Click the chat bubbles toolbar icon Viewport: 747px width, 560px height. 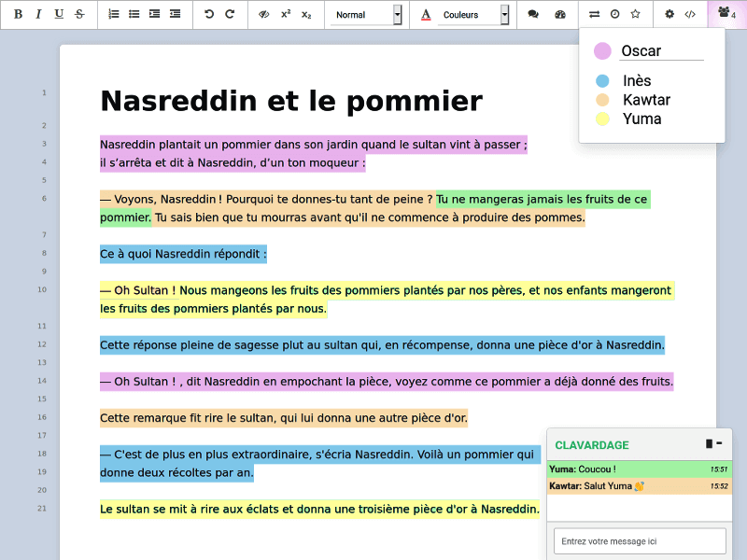(533, 14)
